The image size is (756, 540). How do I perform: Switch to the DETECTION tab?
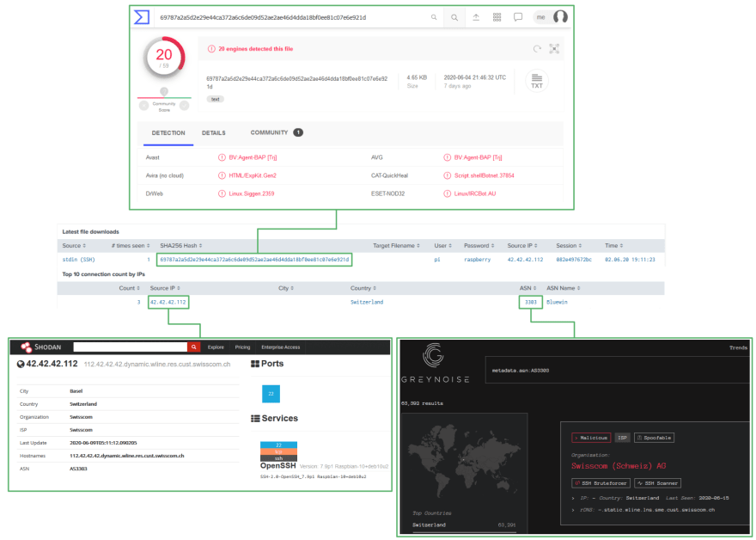tap(168, 133)
